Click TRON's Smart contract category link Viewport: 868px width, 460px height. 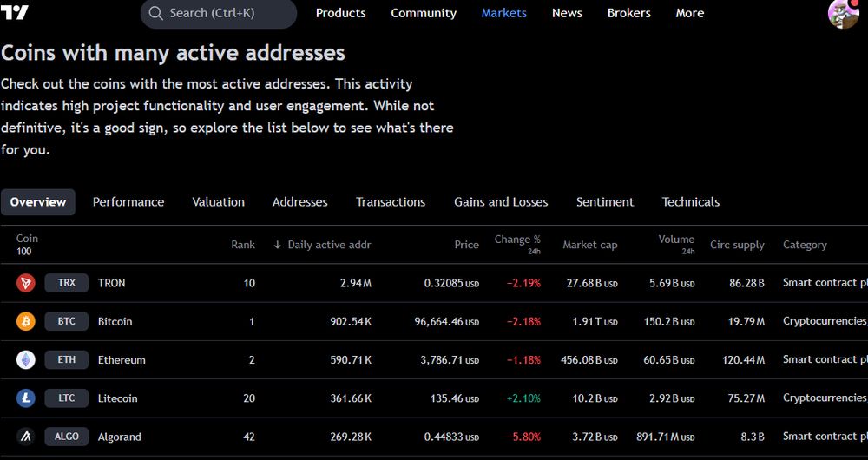coord(825,283)
